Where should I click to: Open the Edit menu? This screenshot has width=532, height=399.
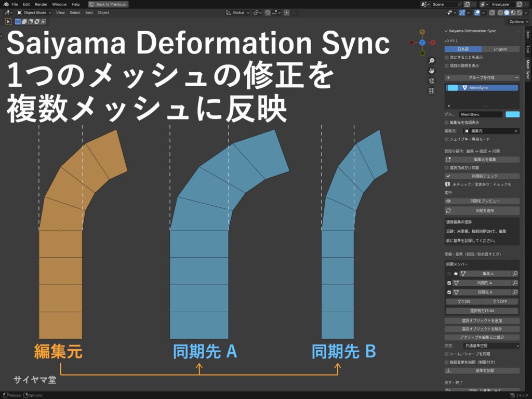tap(26, 4)
